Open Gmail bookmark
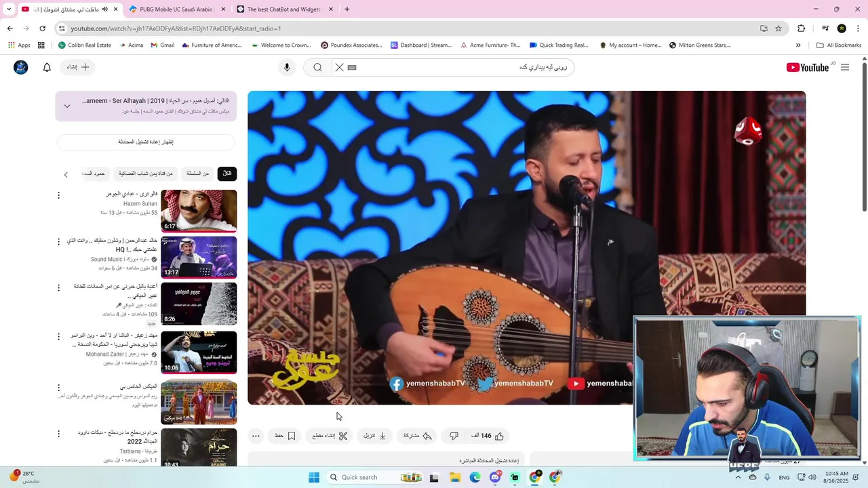This screenshot has width=868, height=488. (x=162, y=45)
